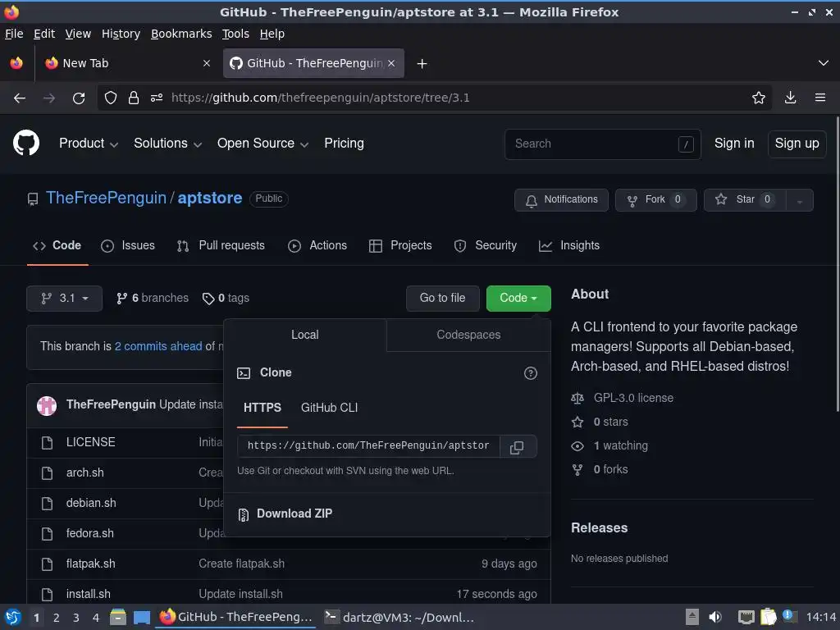The height and width of the screenshot is (630, 840).
Task: Click the Fork button
Action: pyautogui.click(x=655, y=200)
